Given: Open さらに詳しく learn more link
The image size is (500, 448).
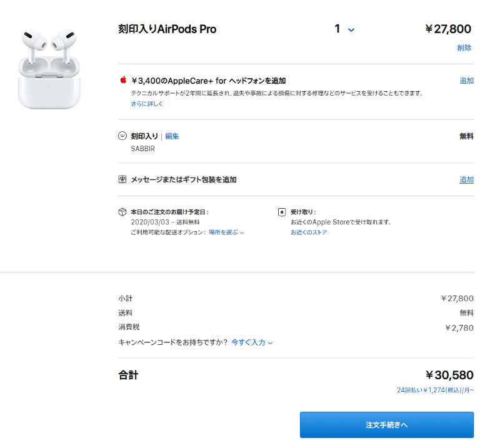Looking at the screenshot, I should [147, 104].
